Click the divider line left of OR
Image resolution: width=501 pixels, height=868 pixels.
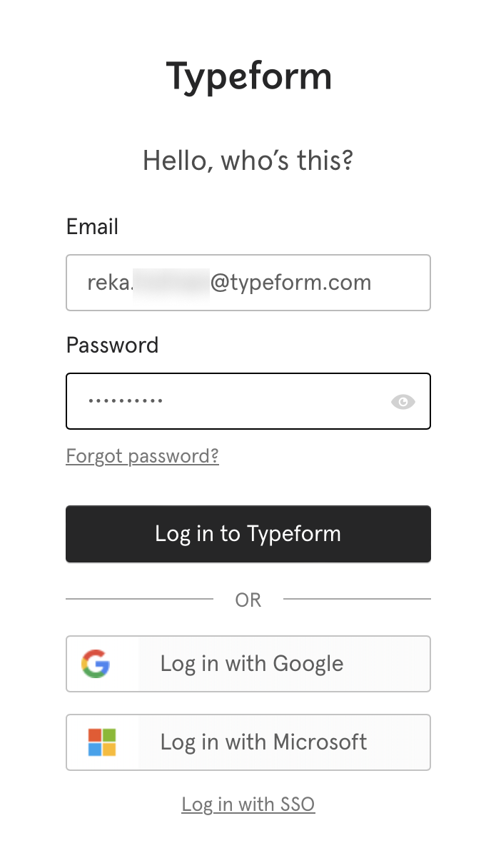[x=139, y=599]
